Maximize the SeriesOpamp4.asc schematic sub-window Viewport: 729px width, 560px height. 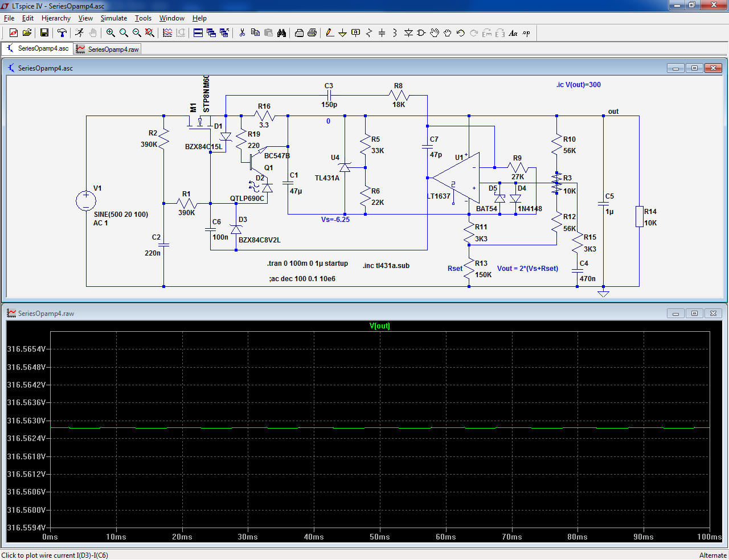pyautogui.click(x=694, y=68)
